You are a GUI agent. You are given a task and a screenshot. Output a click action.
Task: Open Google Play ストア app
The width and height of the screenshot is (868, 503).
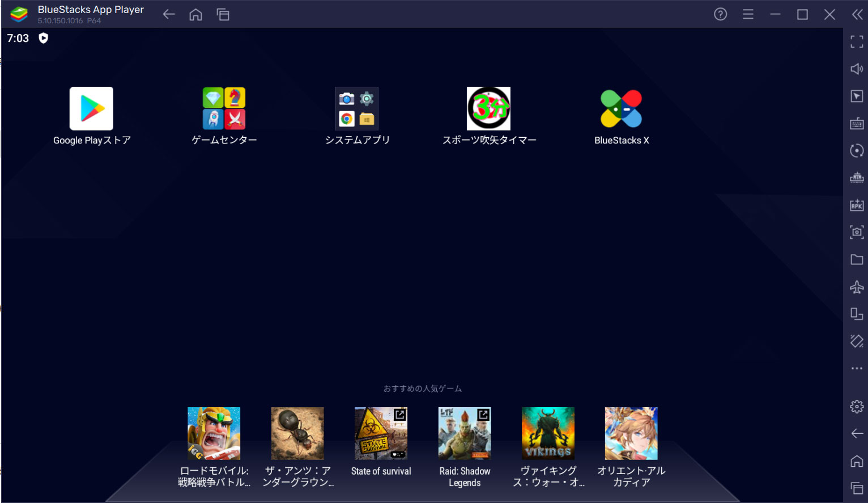(x=91, y=108)
